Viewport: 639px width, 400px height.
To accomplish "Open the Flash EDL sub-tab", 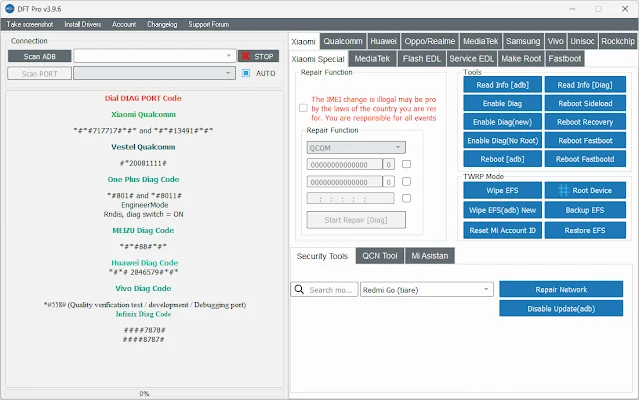I will (422, 59).
